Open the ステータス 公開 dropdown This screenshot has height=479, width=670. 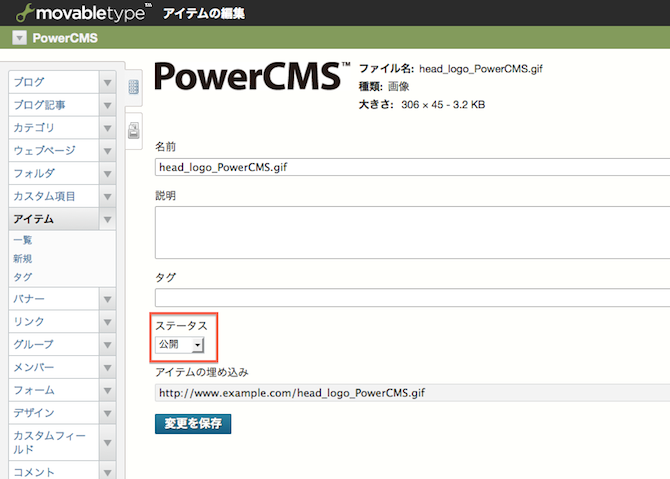179,344
